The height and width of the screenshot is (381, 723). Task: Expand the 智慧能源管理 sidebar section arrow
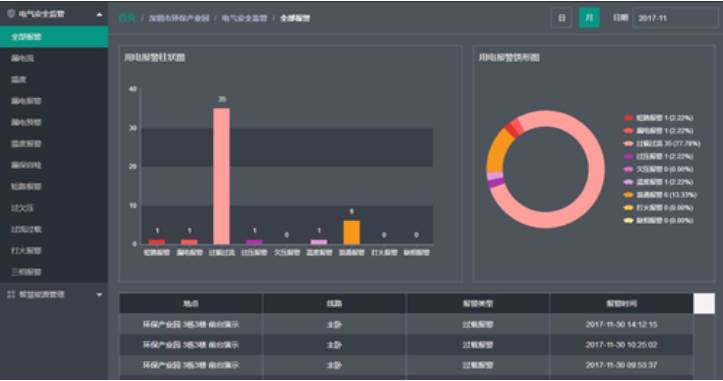(x=99, y=295)
